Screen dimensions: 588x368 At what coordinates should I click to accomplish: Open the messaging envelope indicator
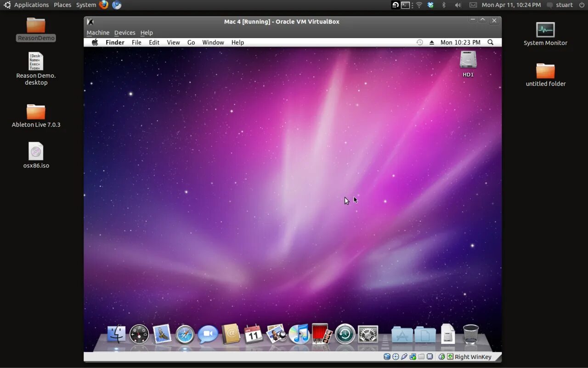(473, 5)
